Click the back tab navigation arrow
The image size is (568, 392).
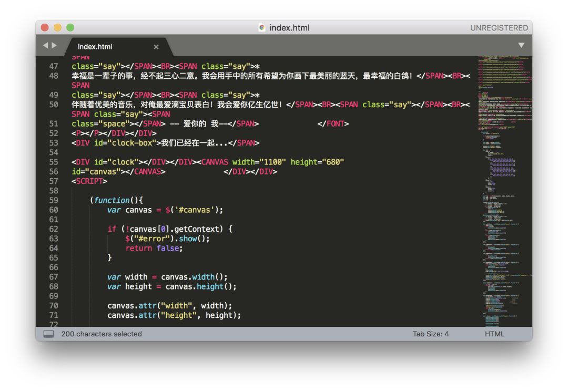point(45,45)
